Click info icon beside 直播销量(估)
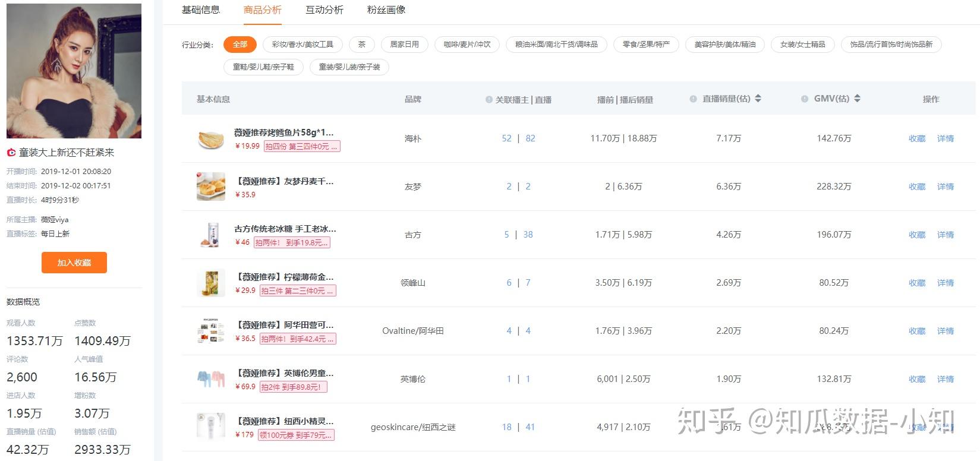This screenshot has height=461, width=980. coord(693,99)
